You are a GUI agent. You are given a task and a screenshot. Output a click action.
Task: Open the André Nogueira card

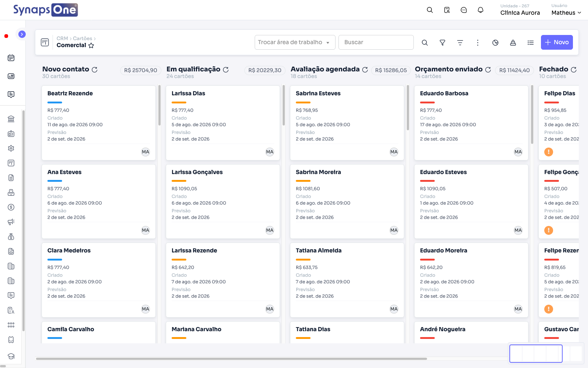click(471, 333)
